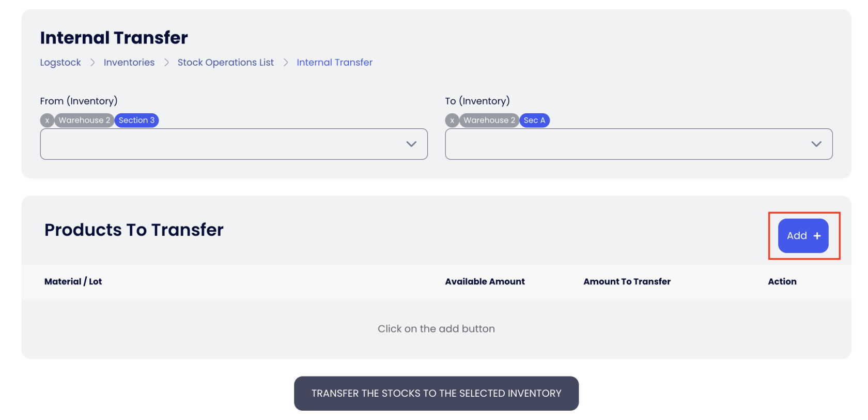Click the plus icon in Add button
The image size is (868, 420).
tap(817, 236)
